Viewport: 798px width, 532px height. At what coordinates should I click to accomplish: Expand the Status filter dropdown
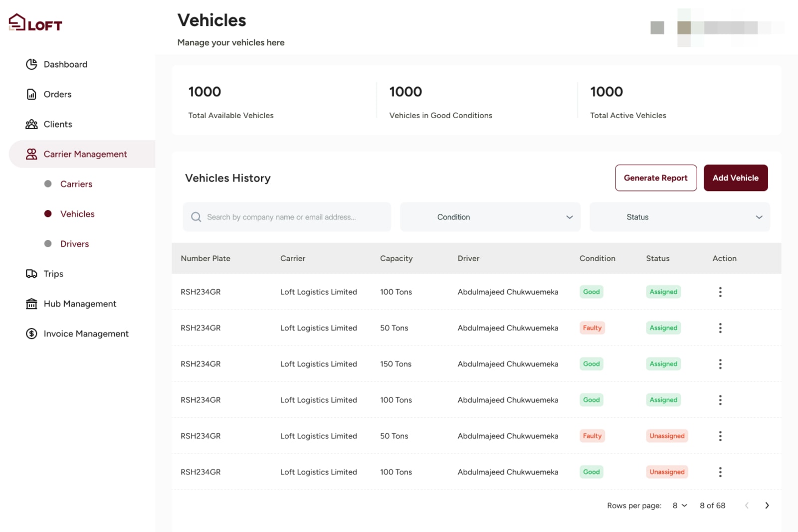click(x=680, y=217)
